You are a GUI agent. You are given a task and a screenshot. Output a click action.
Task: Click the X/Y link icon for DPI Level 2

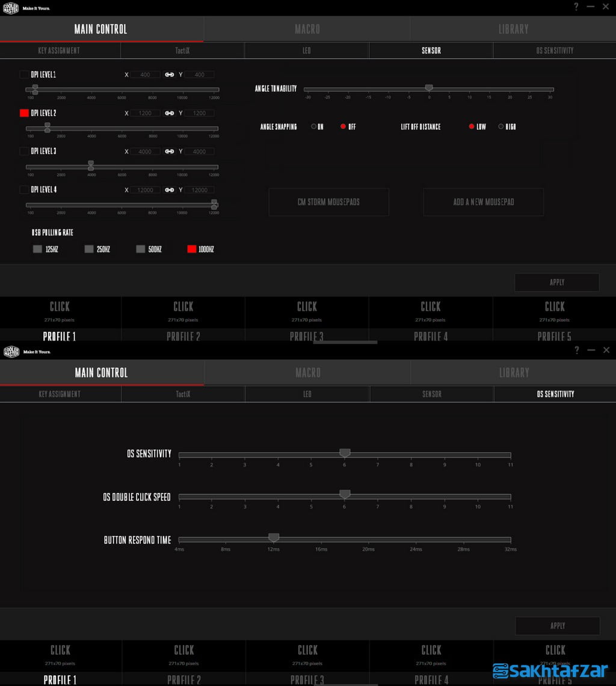click(170, 113)
